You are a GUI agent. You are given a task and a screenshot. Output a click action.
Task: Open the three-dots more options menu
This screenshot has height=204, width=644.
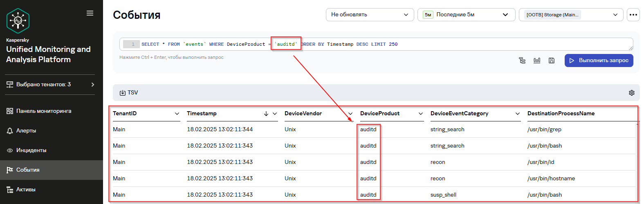click(x=633, y=15)
